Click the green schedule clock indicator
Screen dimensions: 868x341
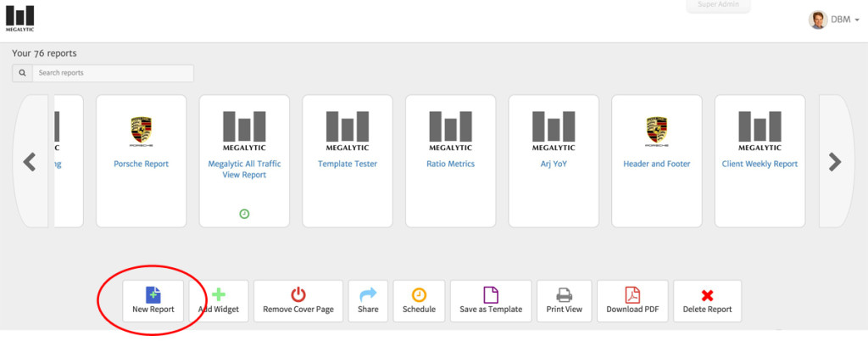tap(244, 214)
